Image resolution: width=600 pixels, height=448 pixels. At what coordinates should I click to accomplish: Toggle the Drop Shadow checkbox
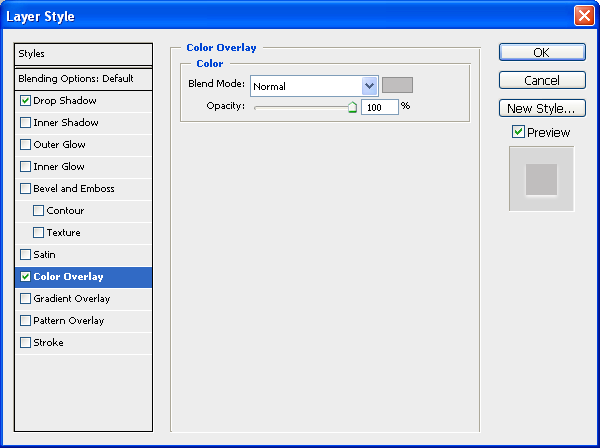coord(25,101)
